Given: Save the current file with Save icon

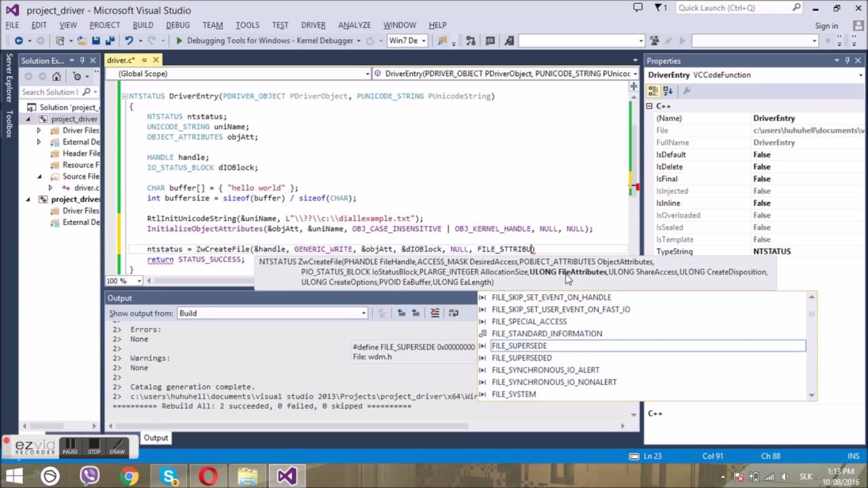Looking at the screenshot, I should pyautogui.click(x=96, y=41).
